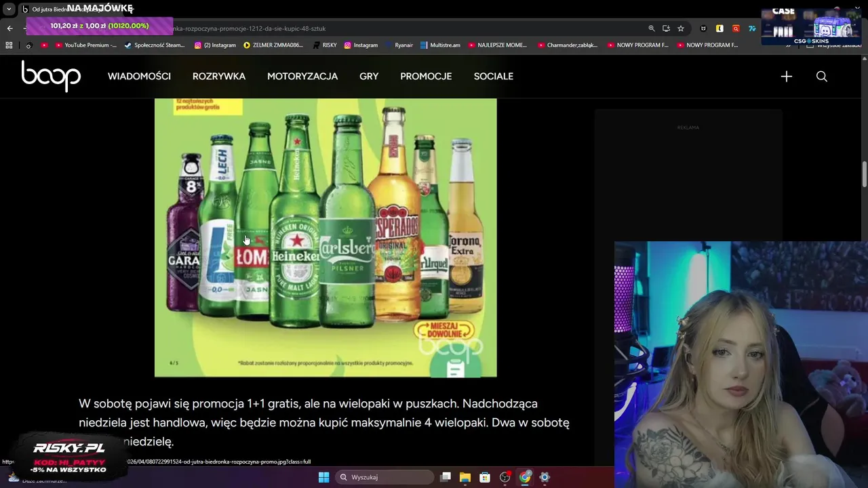Viewport: 868px width, 488px height.
Task: Open the Charmander,zabłąk... bookmark
Action: coord(568,45)
